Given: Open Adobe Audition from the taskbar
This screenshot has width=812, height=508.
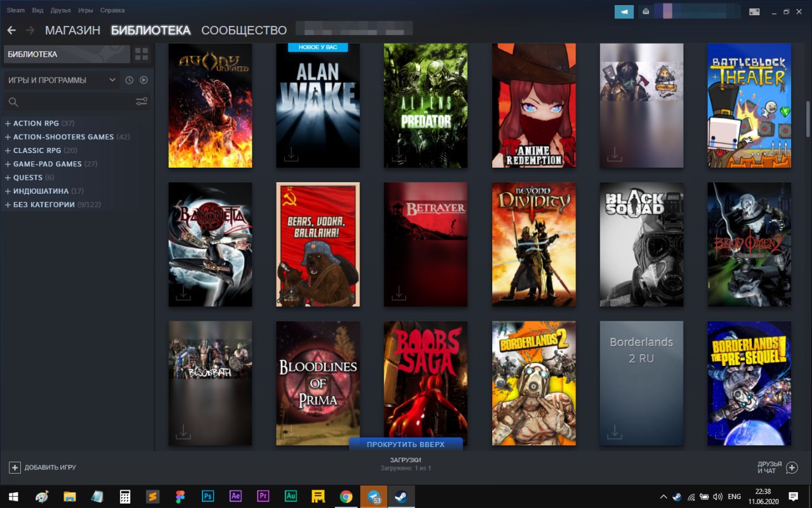Looking at the screenshot, I should coord(291,496).
